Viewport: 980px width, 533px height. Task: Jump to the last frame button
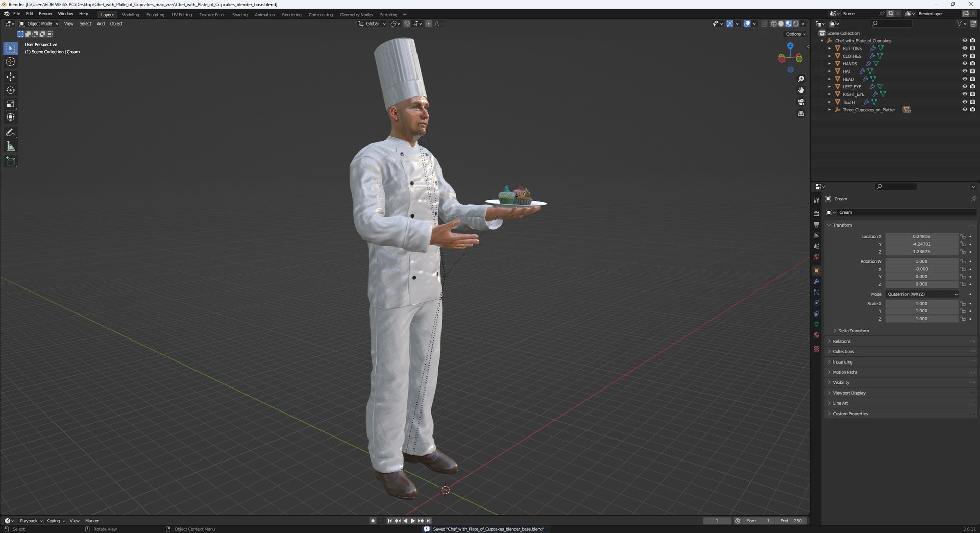tap(429, 521)
